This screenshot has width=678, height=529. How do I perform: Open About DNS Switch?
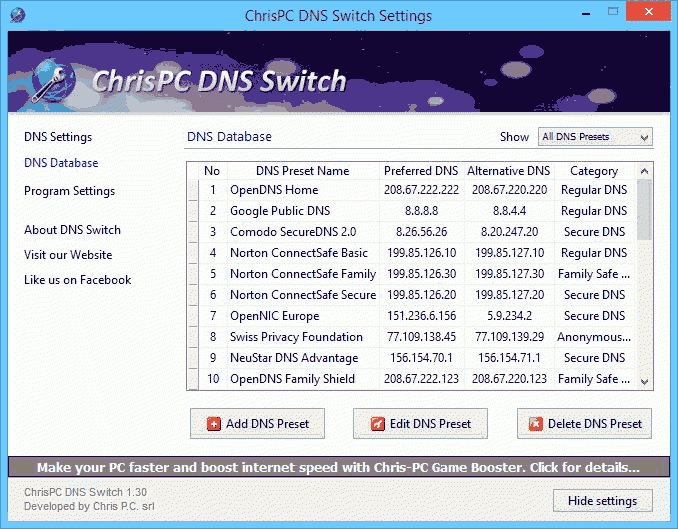tap(72, 230)
